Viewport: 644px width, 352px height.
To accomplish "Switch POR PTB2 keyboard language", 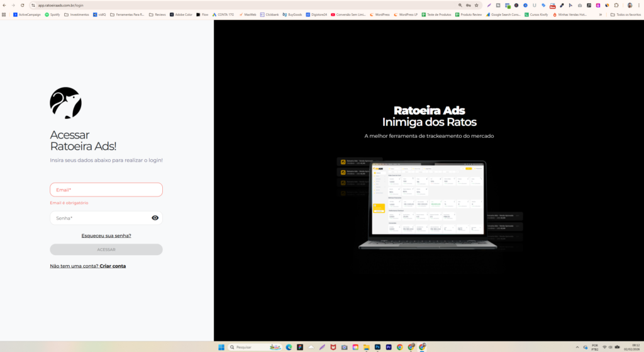I will [x=595, y=347].
